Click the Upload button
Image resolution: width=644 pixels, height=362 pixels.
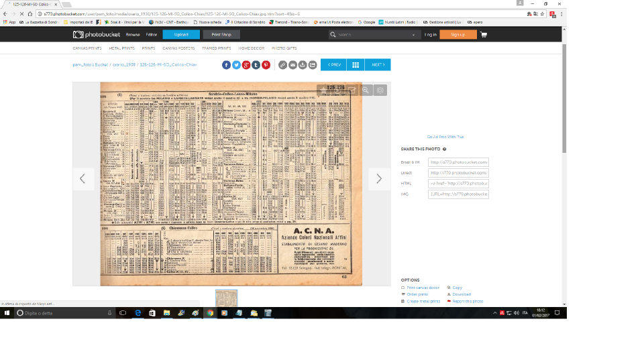tap(181, 34)
